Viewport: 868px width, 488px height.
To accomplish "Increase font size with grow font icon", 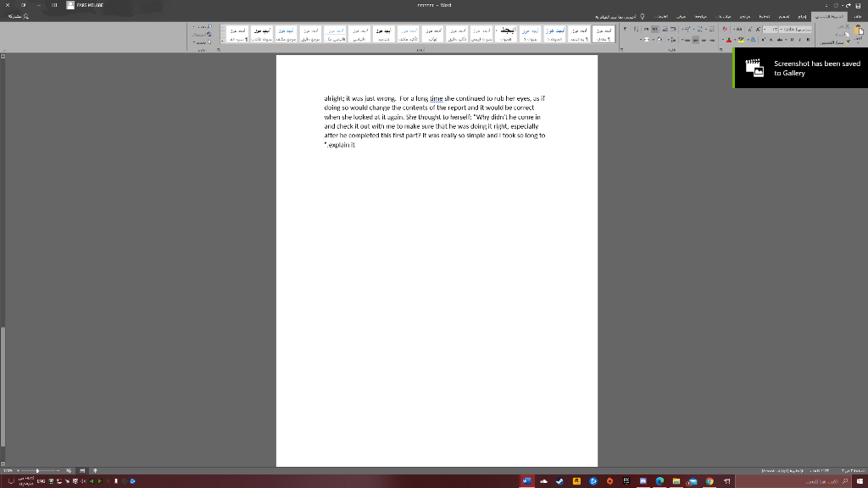I will point(759,30).
